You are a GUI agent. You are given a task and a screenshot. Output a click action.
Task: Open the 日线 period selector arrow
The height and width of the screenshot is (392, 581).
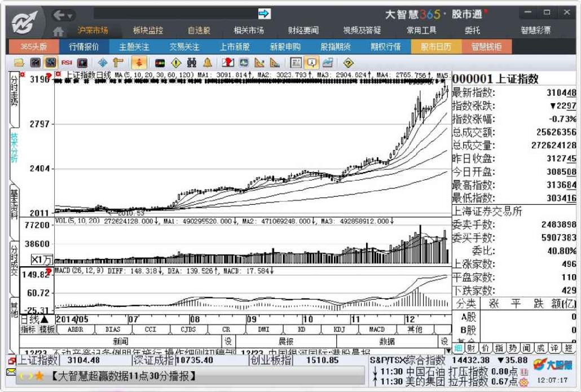tap(45, 319)
